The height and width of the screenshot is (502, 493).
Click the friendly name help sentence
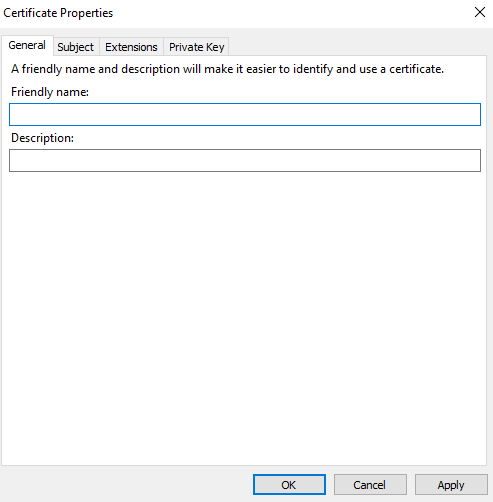[x=227, y=69]
